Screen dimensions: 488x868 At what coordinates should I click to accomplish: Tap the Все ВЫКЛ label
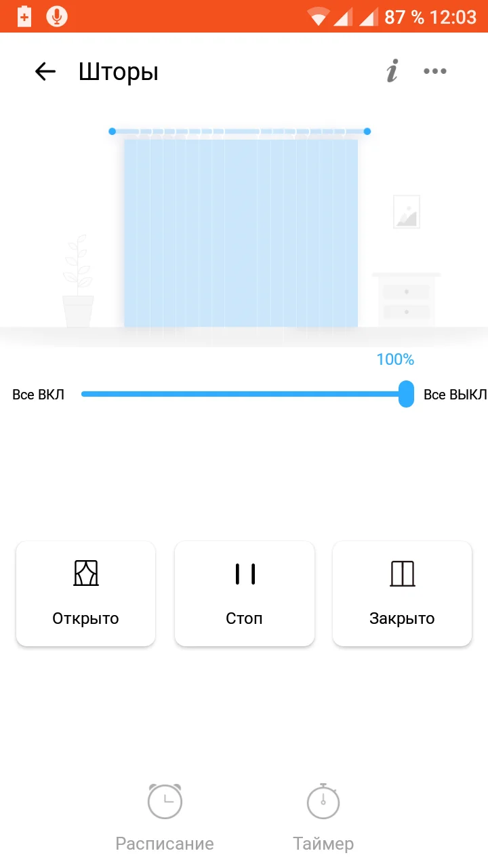pyautogui.click(x=455, y=395)
